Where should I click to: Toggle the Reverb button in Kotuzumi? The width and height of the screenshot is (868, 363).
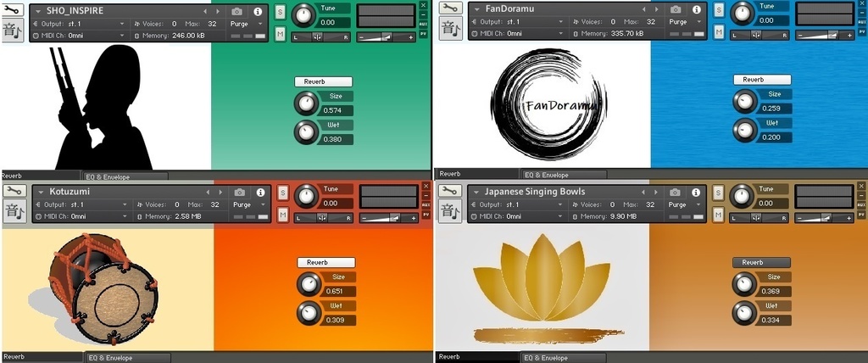pyautogui.click(x=326, y=262)
